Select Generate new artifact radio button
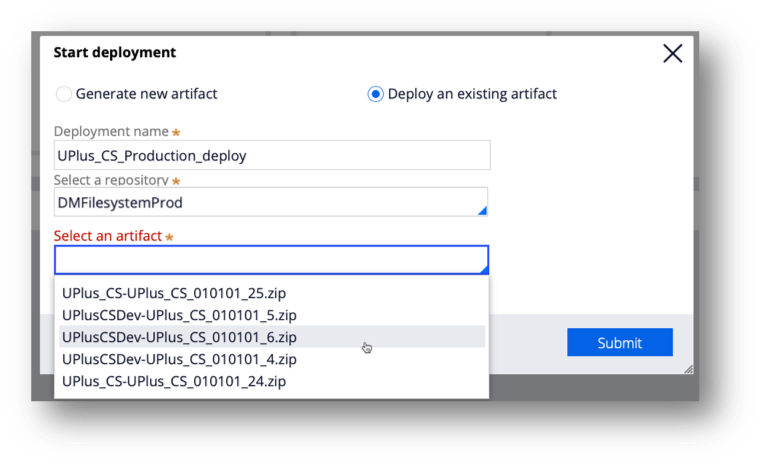Image resolution: width=762 pixels, height=464 pixels. [x=64, y=94]
